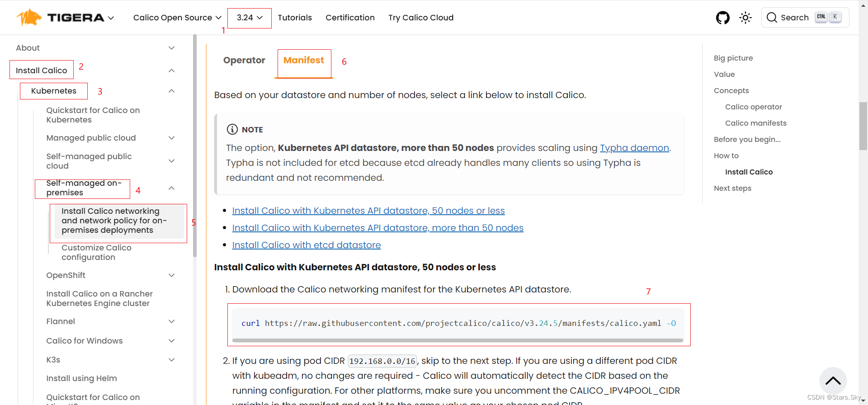868x405 pixels.
Task: Expand the OpenShift sidebar section
Action: click(x=171, y=275)
